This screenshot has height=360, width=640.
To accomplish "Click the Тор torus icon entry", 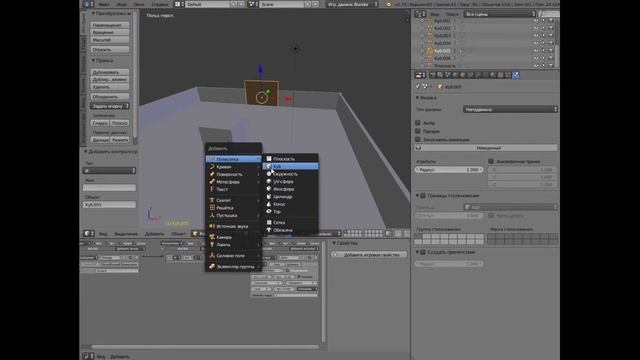I will click(x=269, y=211).
